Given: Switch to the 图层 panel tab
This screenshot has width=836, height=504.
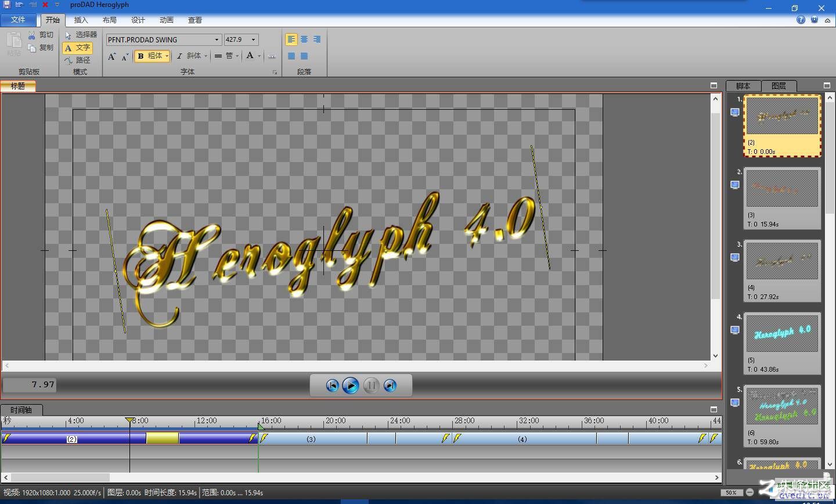Looking at the screenshot, I should coord(779,86).
